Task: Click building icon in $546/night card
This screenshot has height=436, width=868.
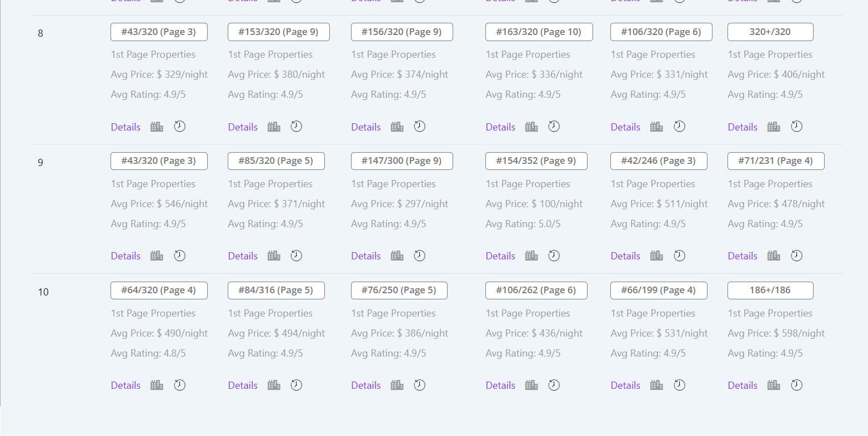Action: click(157, 255)
